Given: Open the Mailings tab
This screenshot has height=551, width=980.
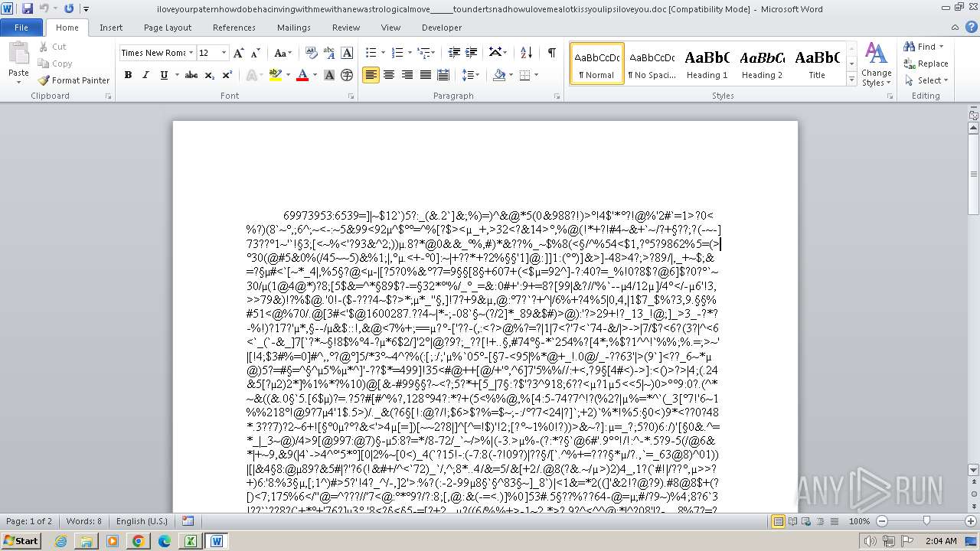Looking at the screenshot, I should point(294,28).
